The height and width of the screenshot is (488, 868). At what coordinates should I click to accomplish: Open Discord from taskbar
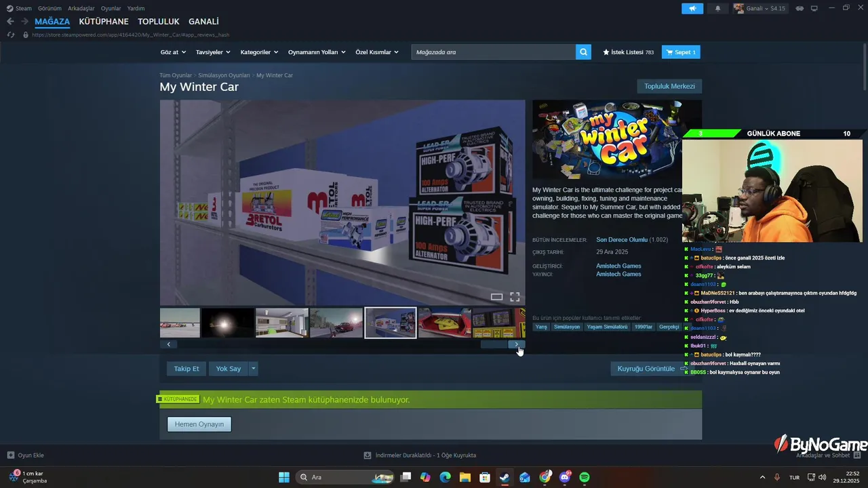pos(565,477)
